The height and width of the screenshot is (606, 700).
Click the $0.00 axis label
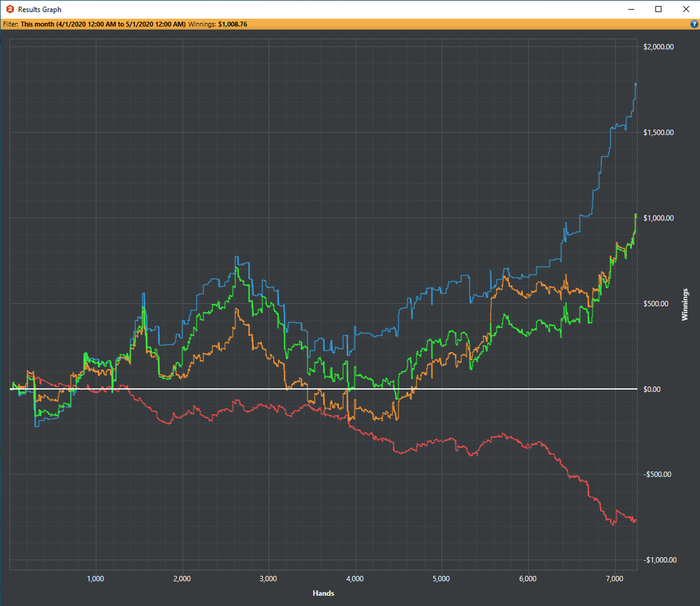[x=652, y=389]
